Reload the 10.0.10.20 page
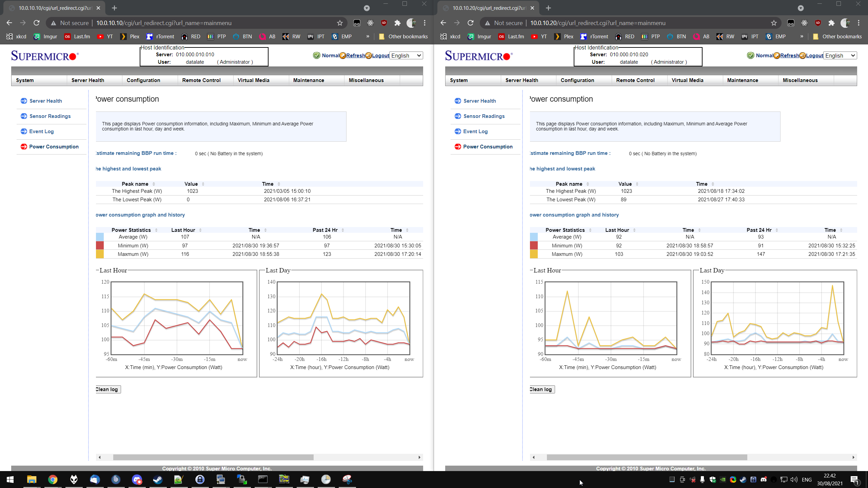 (x=470, y=23)
